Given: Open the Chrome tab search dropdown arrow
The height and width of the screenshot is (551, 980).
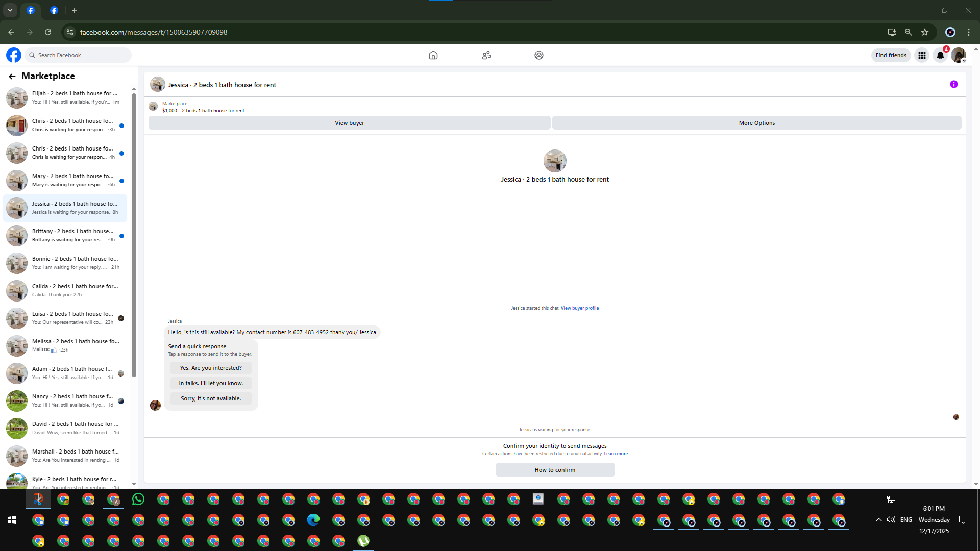Looking at the screenshot, I should click(x=10, y=10).
